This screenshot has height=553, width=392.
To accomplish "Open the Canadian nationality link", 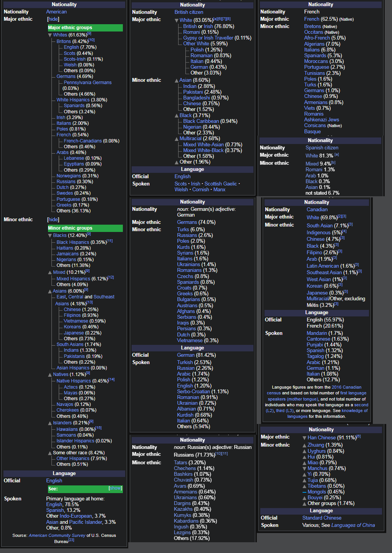I will (317, 210).
